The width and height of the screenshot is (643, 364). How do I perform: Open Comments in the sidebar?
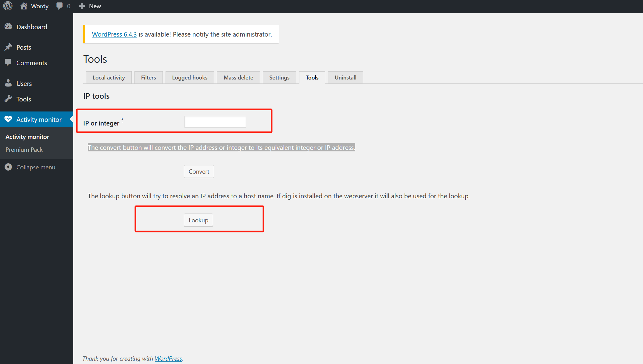point(31,63)
